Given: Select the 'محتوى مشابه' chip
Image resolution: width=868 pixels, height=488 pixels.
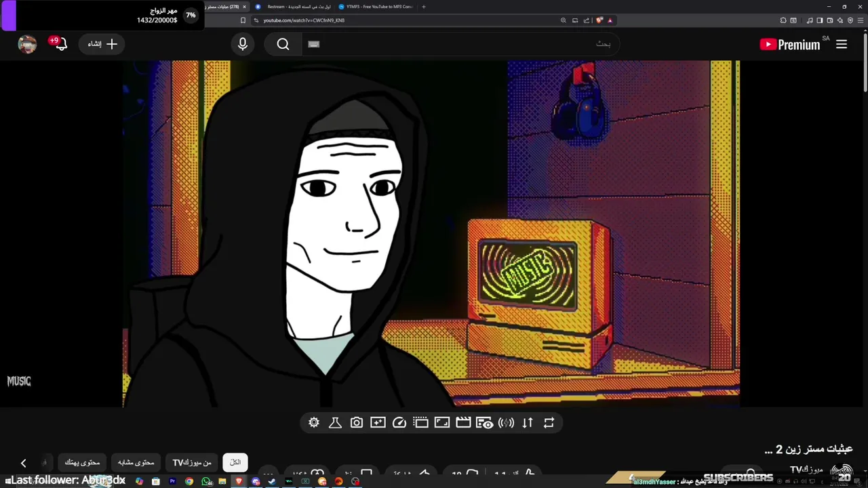Looking at the screenshot, I should pyautogui.click(x=136, y=462).
